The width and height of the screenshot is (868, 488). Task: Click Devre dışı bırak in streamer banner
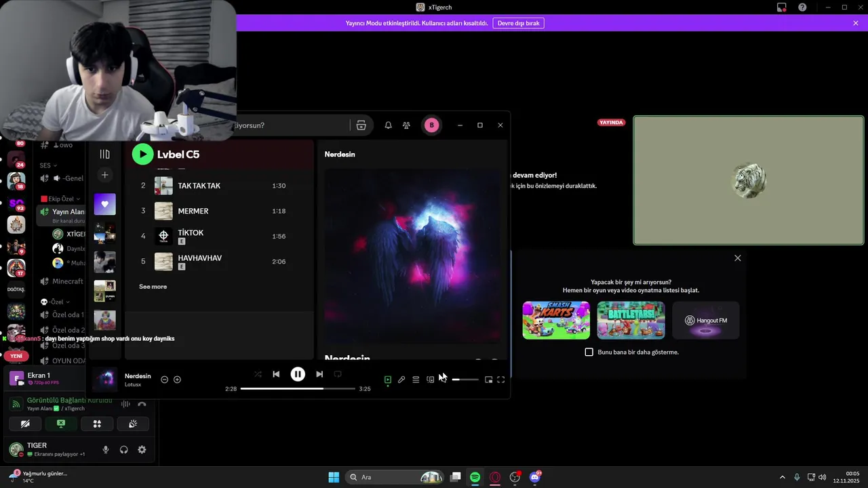click(x=518, y=23)
